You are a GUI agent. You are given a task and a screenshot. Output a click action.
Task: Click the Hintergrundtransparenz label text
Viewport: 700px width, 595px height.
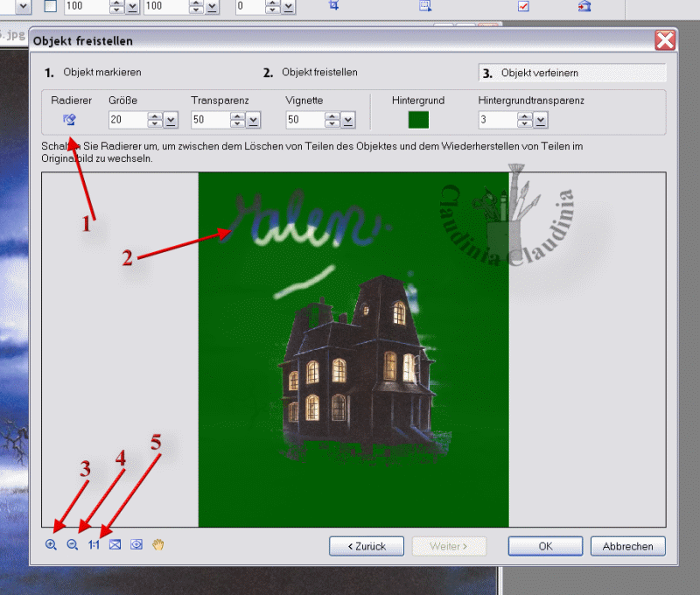[531, 101]
